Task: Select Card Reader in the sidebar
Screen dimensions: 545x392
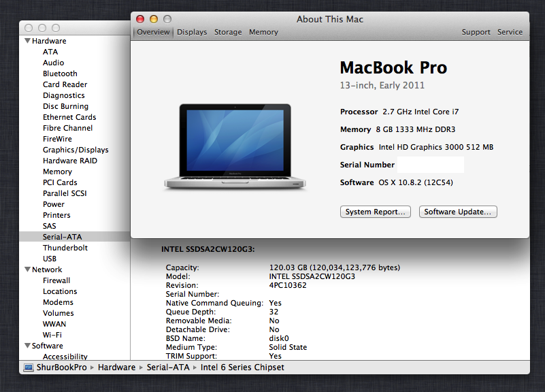Action: click(x=65, y=84)
